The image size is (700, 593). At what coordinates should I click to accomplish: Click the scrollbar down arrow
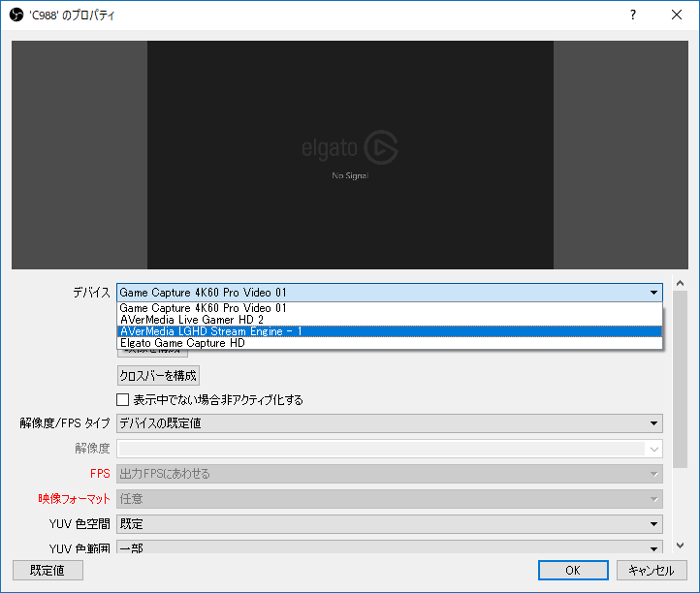click(680, 546)
